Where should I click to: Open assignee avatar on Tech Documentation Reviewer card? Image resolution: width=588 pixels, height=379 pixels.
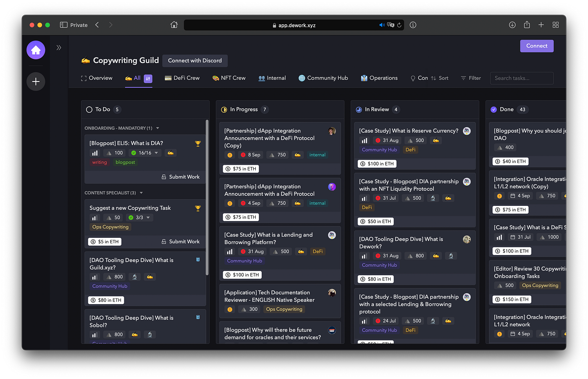click(332, 293)
